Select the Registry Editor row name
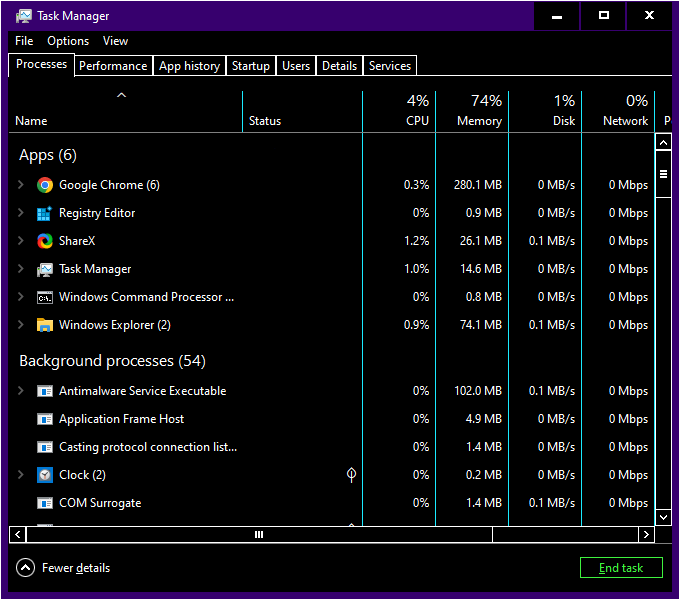Image resolution: width=680 pixels, height=600 pixels. [97, 213]
